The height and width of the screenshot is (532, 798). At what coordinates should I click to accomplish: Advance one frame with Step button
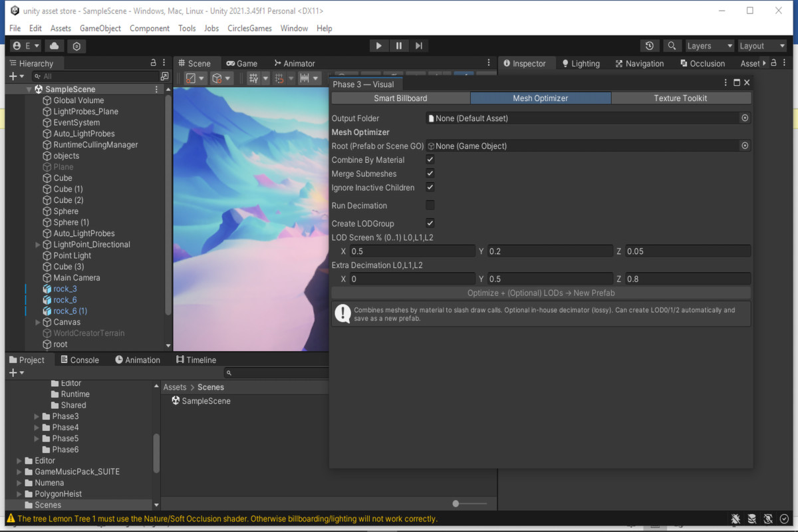coord(419,46)
